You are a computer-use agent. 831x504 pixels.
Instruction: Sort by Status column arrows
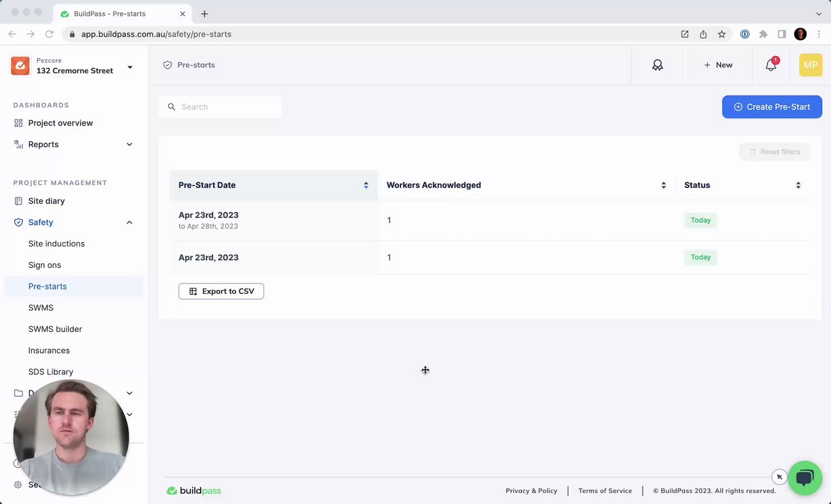pos(798,186)
